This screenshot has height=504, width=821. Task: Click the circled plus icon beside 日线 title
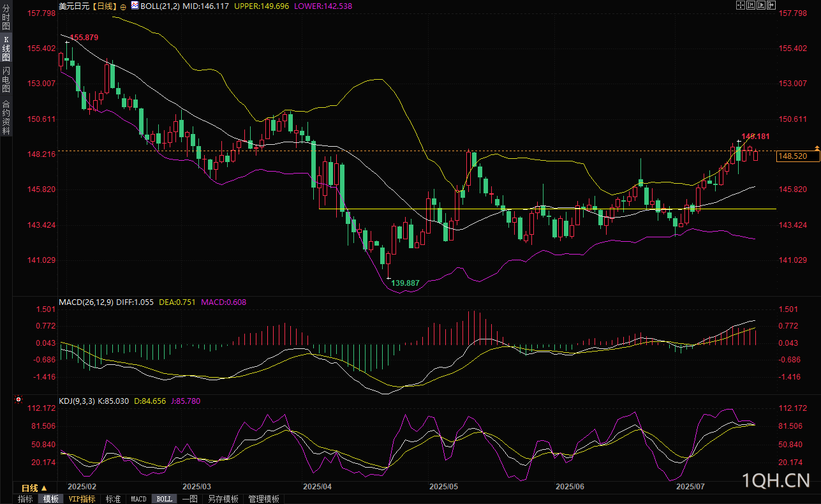pos(123,6)
